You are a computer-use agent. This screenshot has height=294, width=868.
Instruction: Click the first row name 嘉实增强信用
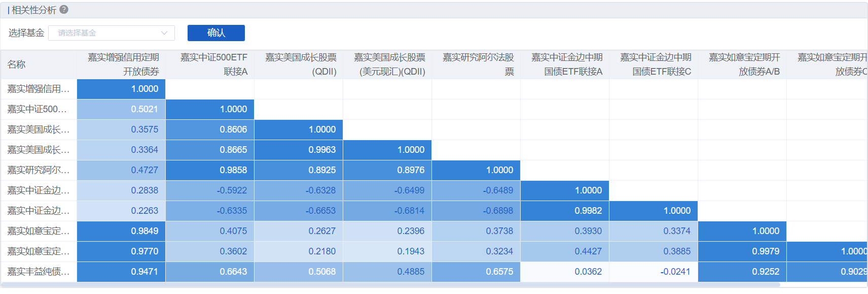[38, 89]
